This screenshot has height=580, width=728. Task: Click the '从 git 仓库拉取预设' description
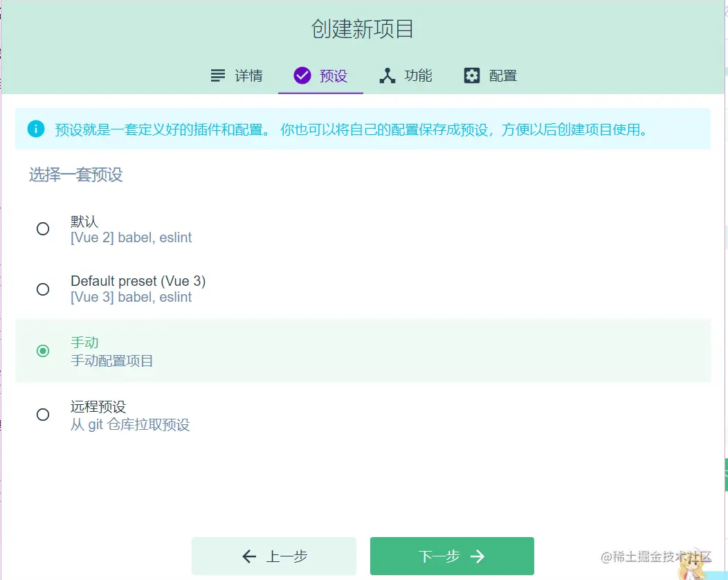point(130,424)
